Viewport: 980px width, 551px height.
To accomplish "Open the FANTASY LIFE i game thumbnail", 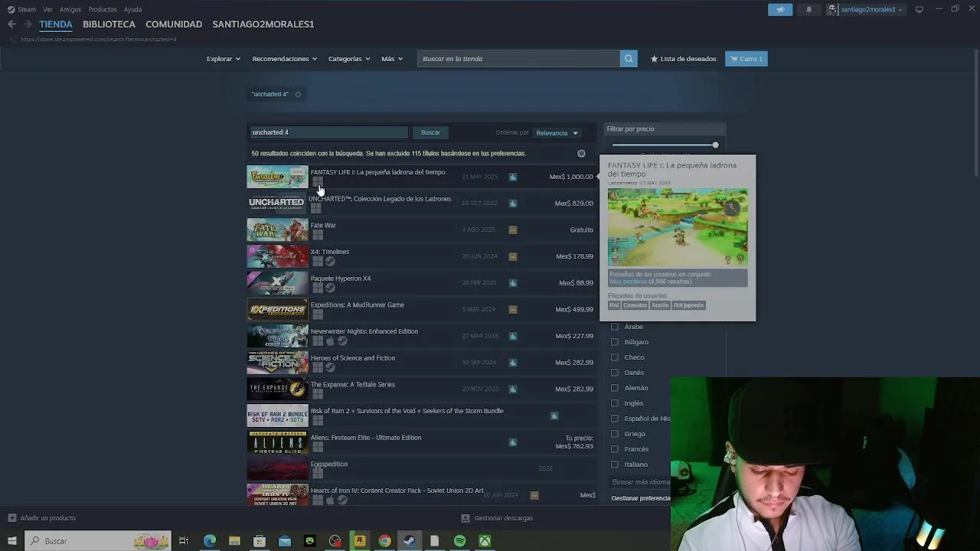I will coord(277,177).
